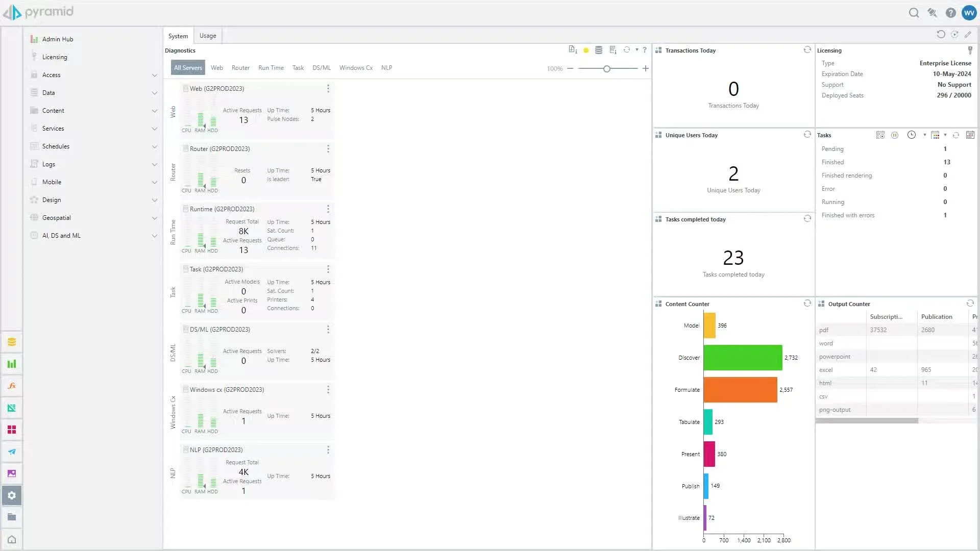
Task: Click the Transactions Today refresh icon
Action: tap(807, 50)
